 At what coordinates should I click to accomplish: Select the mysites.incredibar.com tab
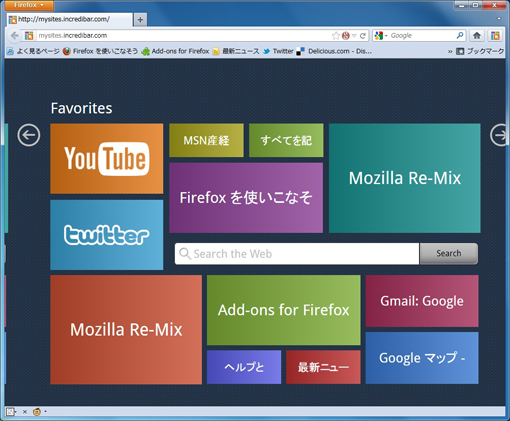tap(69, 20)
